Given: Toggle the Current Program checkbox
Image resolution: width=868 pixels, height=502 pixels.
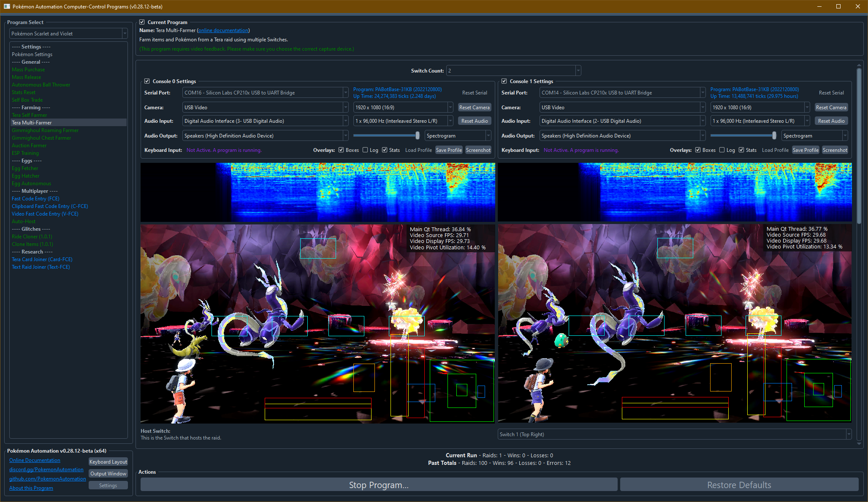Looking at the screenshot, I should click(142, 22).
